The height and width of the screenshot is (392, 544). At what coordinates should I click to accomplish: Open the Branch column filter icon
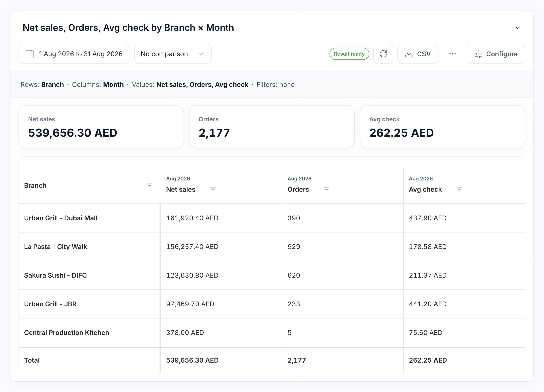(149, 186)
